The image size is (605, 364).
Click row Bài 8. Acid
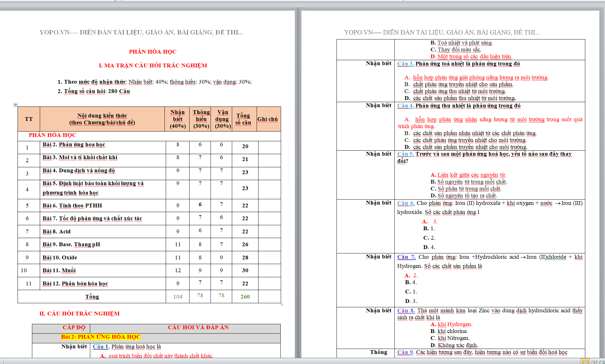tap(149, 231)
